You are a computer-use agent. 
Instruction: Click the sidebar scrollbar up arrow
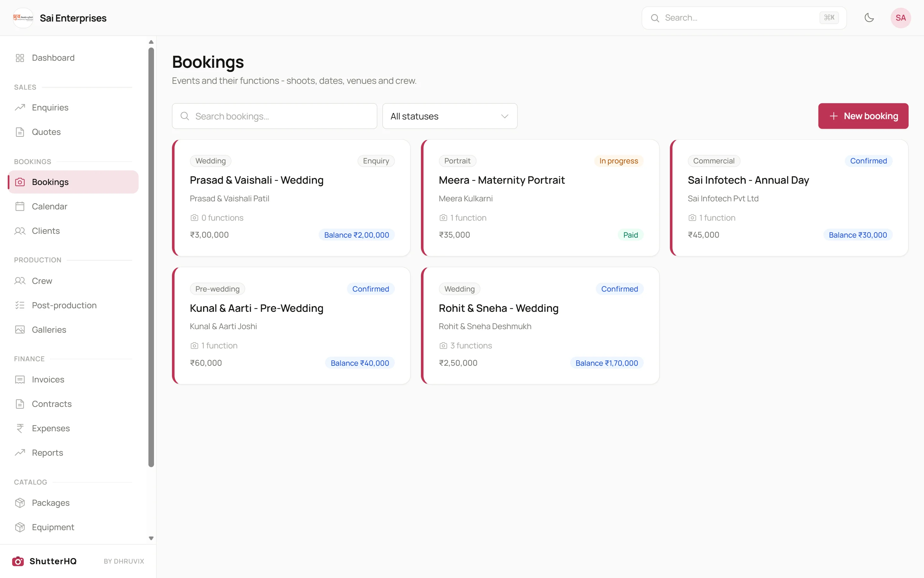[151, 42]
